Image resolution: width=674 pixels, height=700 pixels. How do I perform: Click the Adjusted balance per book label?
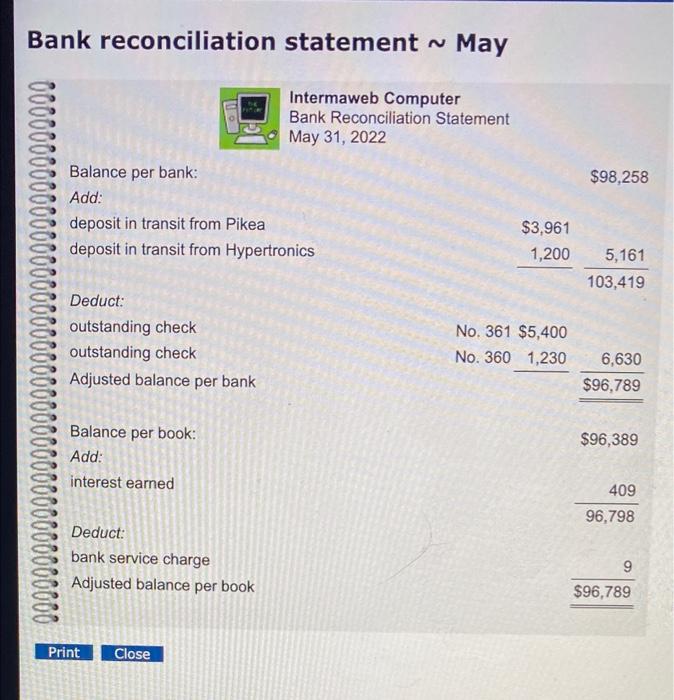[162, 585]
